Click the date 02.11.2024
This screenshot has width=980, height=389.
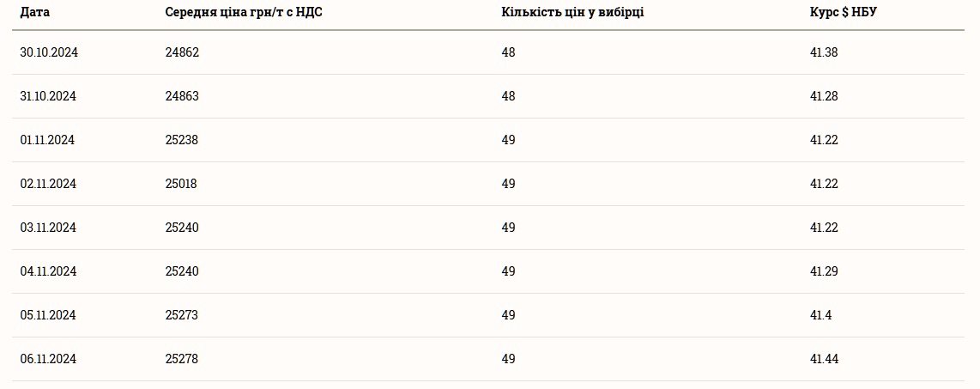tap(48, 184)
